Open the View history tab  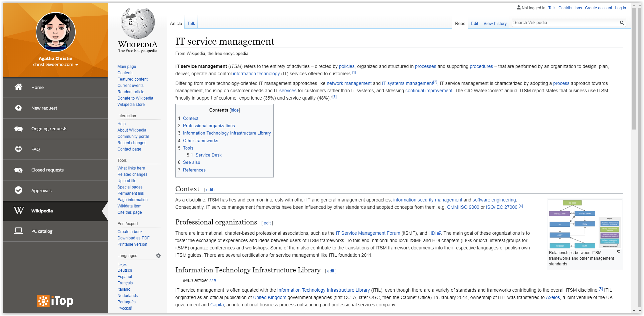coord(495,23)
